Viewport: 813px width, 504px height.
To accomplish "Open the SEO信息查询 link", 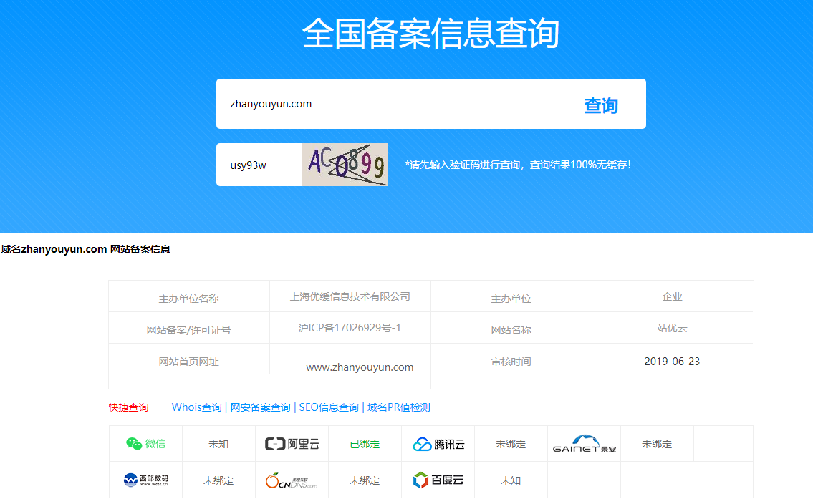I will 329,407.
